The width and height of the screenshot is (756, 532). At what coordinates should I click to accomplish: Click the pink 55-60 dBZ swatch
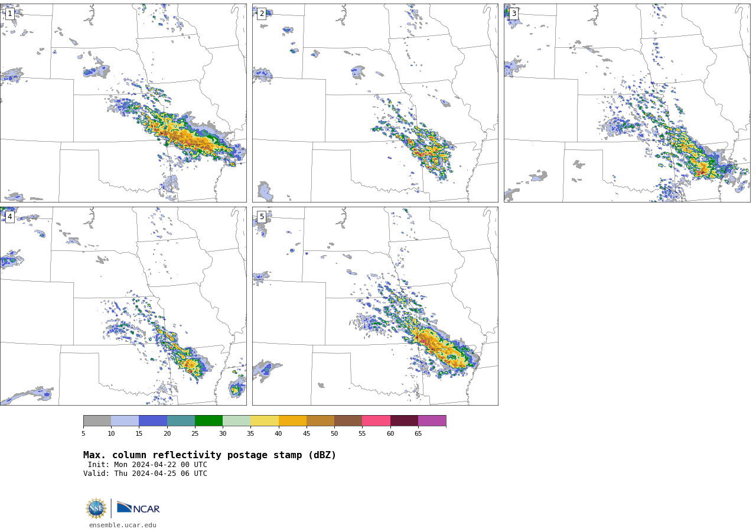376,421
